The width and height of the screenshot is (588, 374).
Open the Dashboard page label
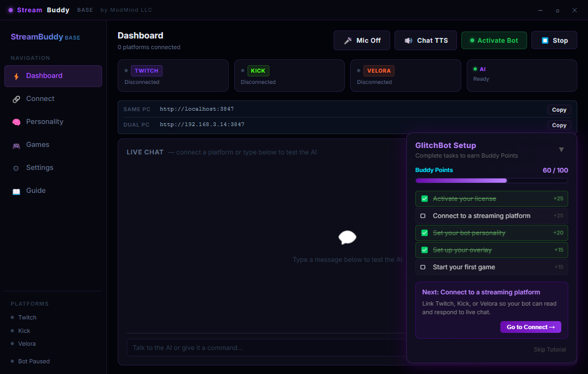(x=44, y=76)
